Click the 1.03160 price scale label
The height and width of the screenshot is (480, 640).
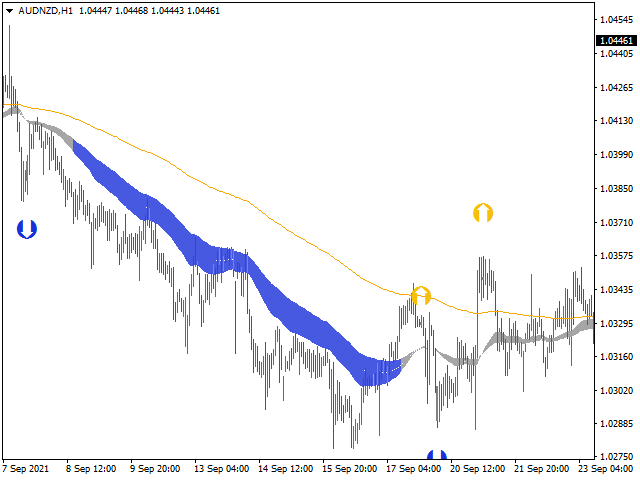pyautogui.click(x=616, y=356)
